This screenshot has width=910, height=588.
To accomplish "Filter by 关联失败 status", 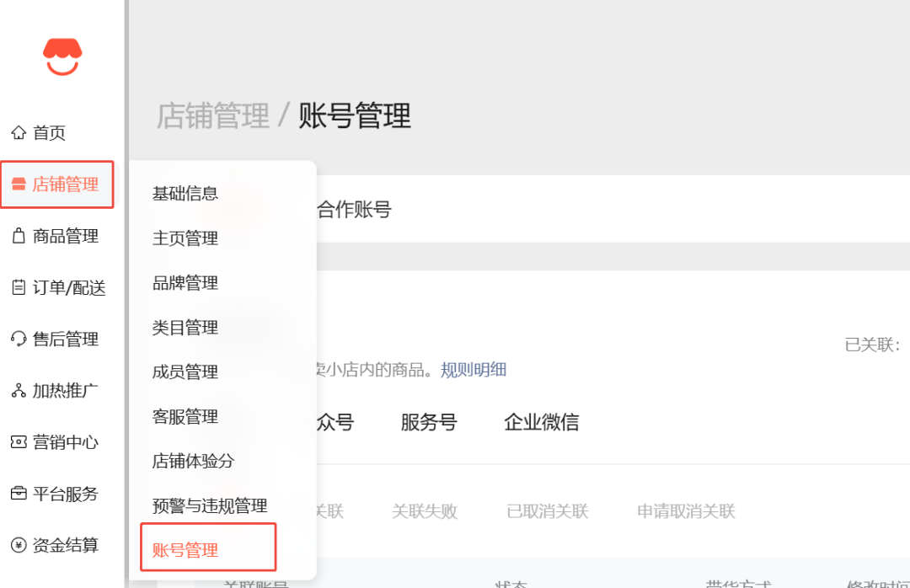I will (x=425, y=511).
